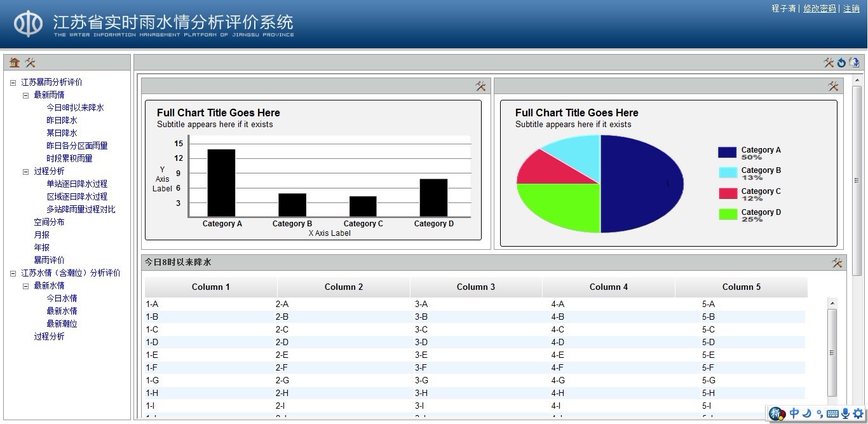Image resolution: width=868 pixels, height=424 pixels.
Task: Open 年报 report entry
Action: pyautogui.click(x=41, y=247)
